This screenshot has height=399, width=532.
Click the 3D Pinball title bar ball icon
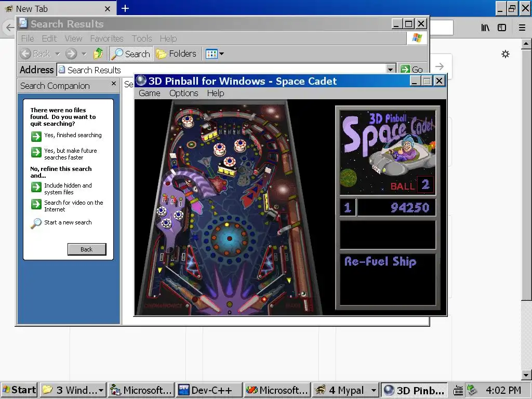(x=141, y=81)
